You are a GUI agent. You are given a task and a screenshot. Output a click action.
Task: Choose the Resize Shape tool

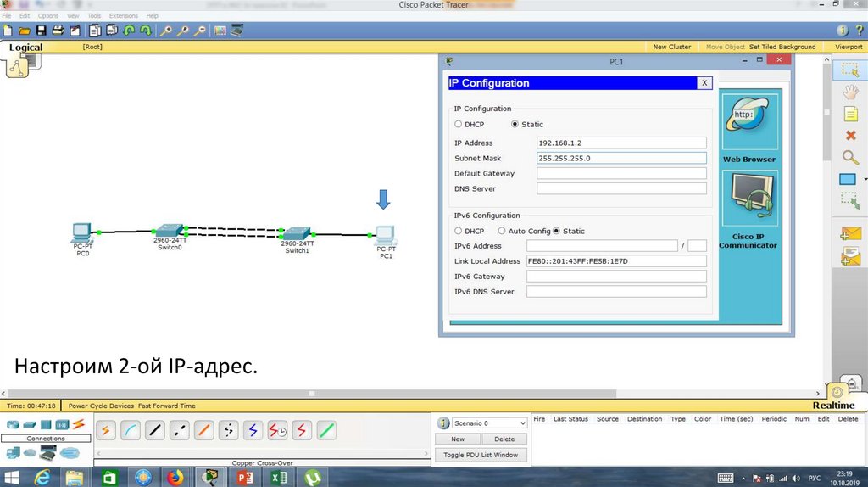[x=850, y=200]
